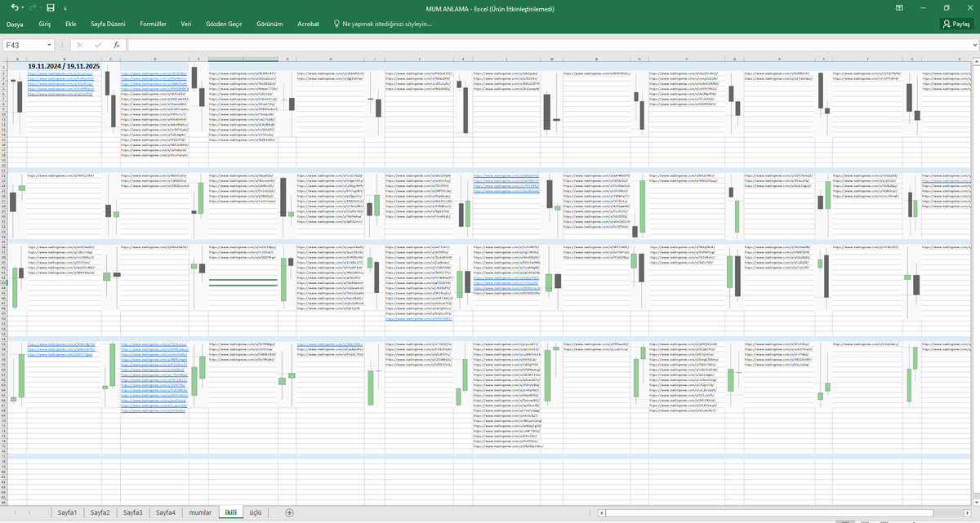This screenshot has height=523, width=980.
Task: Switch to the Sayfa3 sheet tab
Action: coord(133,512)
